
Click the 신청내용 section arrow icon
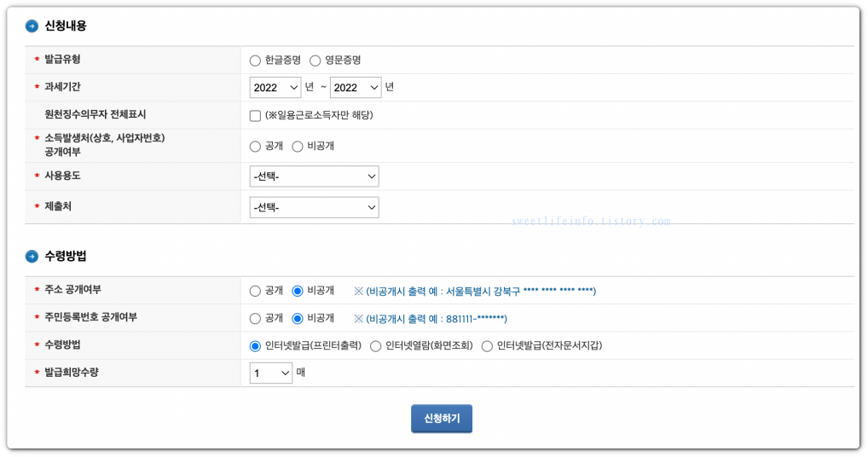tap(32, 26)
